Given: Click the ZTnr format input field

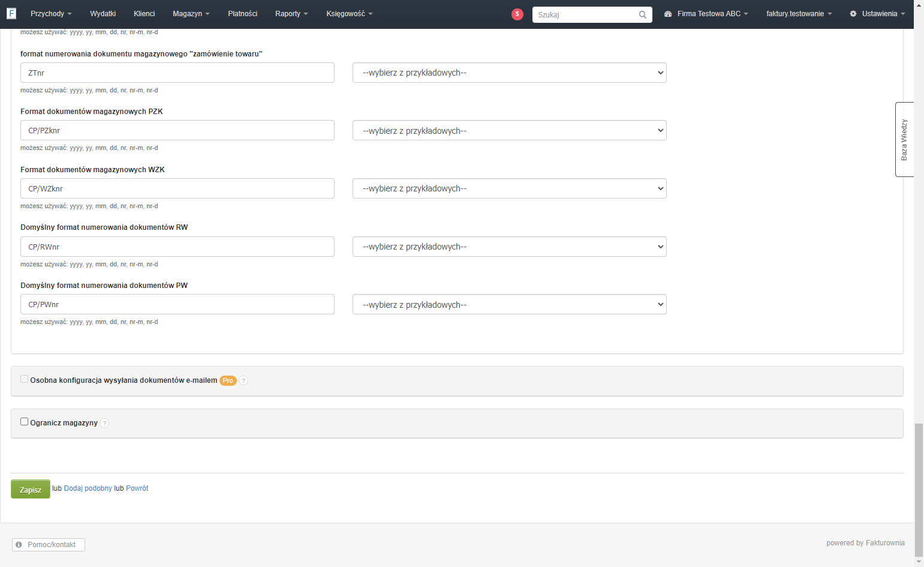Looking at the screenshot, I should (x=177, y=73).
